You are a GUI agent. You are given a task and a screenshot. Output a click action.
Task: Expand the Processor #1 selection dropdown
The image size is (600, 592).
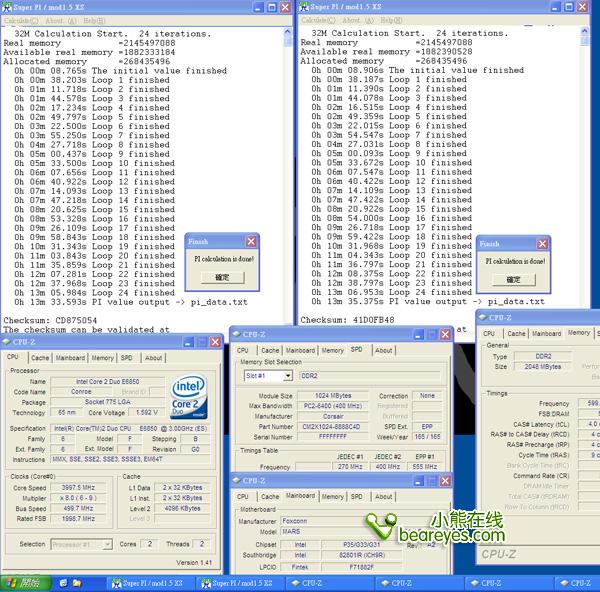point(108,544)
